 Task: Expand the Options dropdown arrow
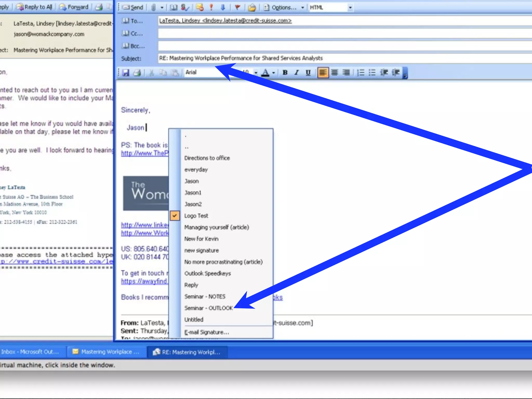(x=302, y=8)
